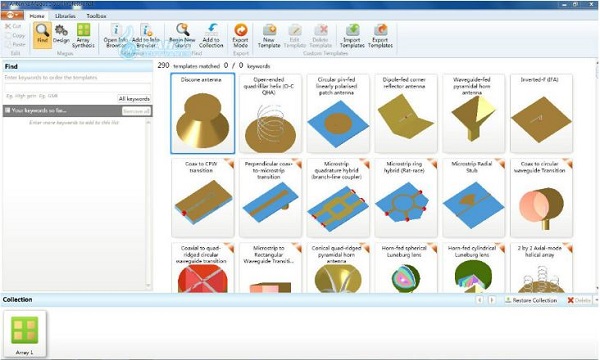The width and height of the screenshot is (600, 360).
Task: Click Copy in Edit group
Action: (x=15, y=35)
